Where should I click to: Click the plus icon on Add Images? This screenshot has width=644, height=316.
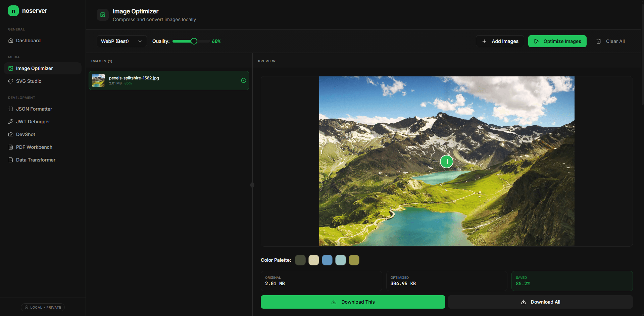484,41
